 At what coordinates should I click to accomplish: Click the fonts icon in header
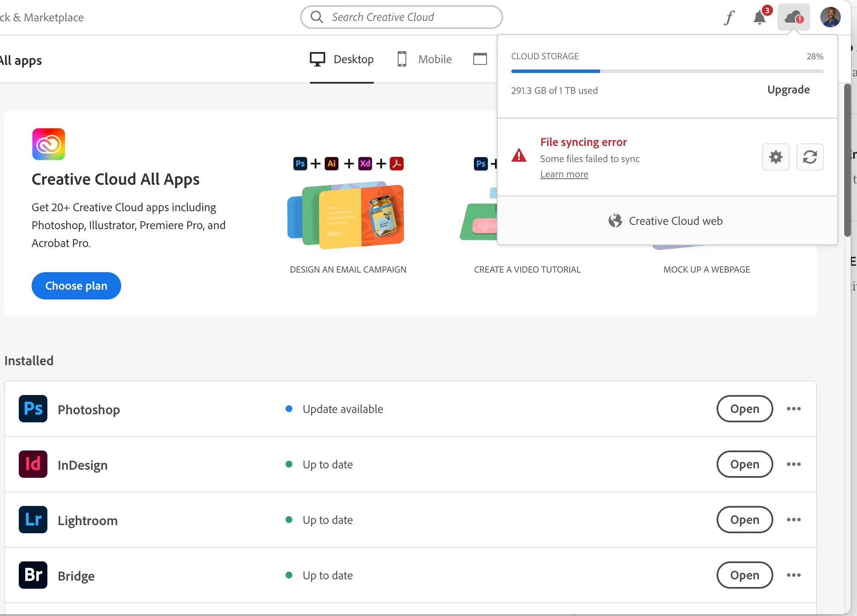pos(729,17)
